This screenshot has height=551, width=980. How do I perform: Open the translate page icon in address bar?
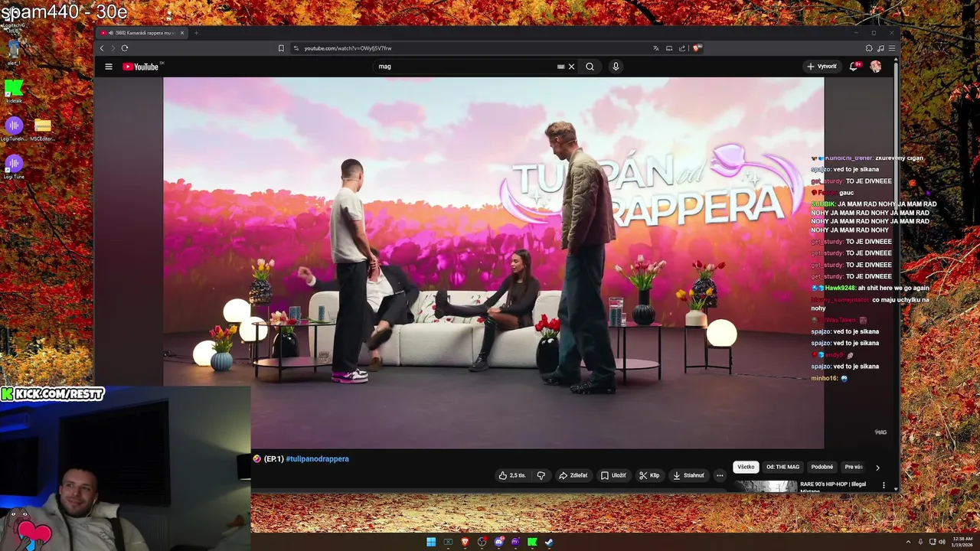[656, 48]
